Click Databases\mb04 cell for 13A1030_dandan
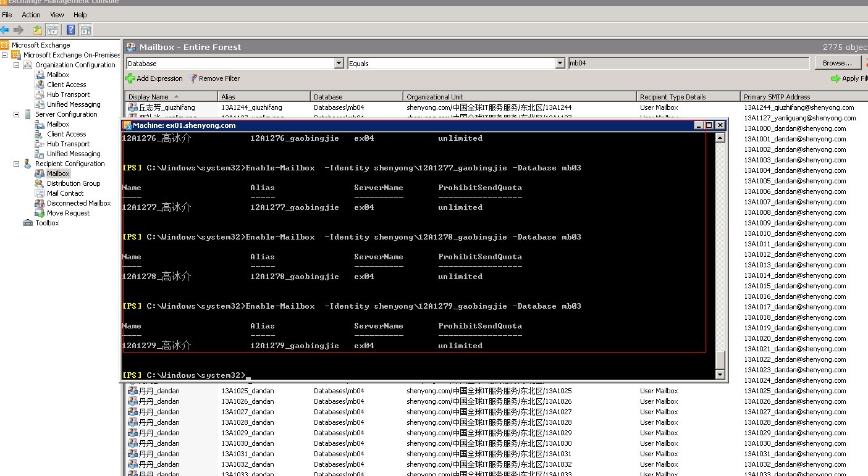This screenshot has width=868, height=476. click(x=339, y=443)
